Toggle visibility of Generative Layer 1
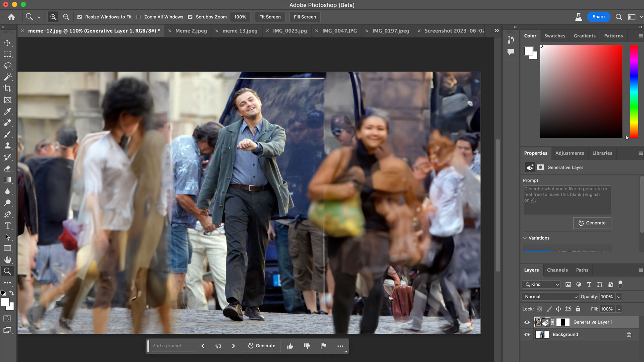 [527, 322]
